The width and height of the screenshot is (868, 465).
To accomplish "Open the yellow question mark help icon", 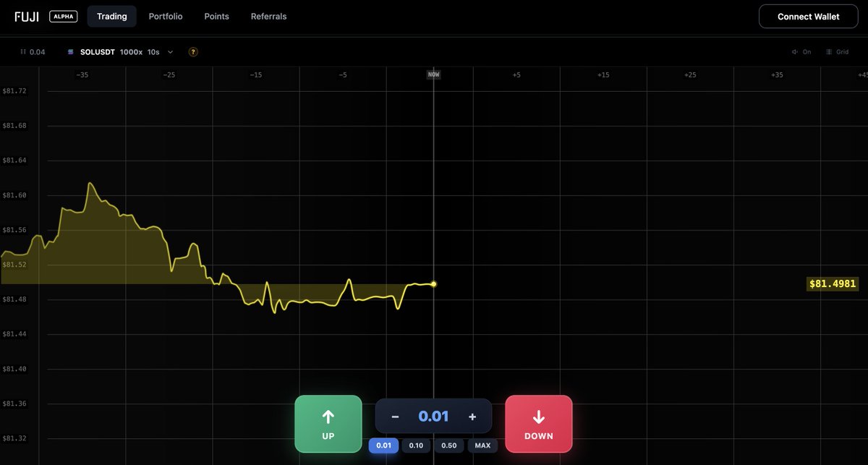I will point(193,52).
